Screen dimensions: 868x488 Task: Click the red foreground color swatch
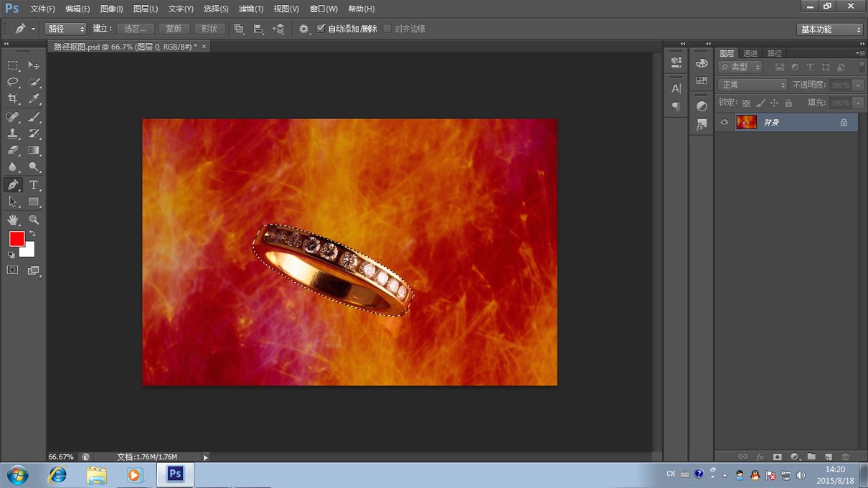click(x=16, y=239)
